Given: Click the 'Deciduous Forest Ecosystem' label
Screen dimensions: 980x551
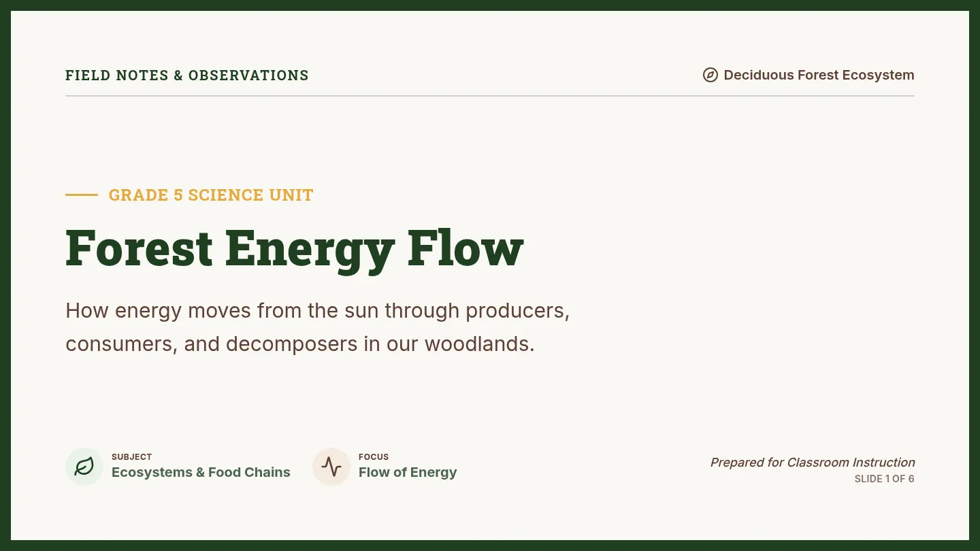Looking at the screenshot, I should (x=819, y=75).
